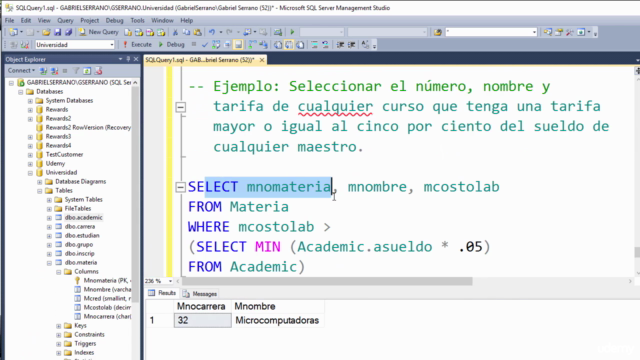
Task: Click Include Client Statistics icon
Action: [x=264, y=44]
